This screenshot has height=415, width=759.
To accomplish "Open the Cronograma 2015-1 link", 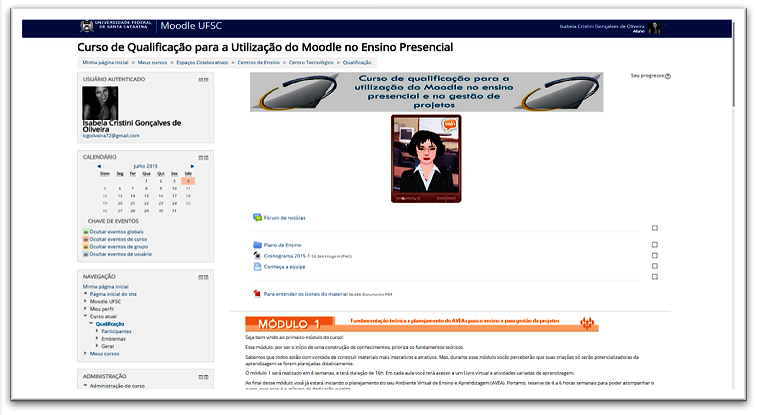I will click(287, 256).
